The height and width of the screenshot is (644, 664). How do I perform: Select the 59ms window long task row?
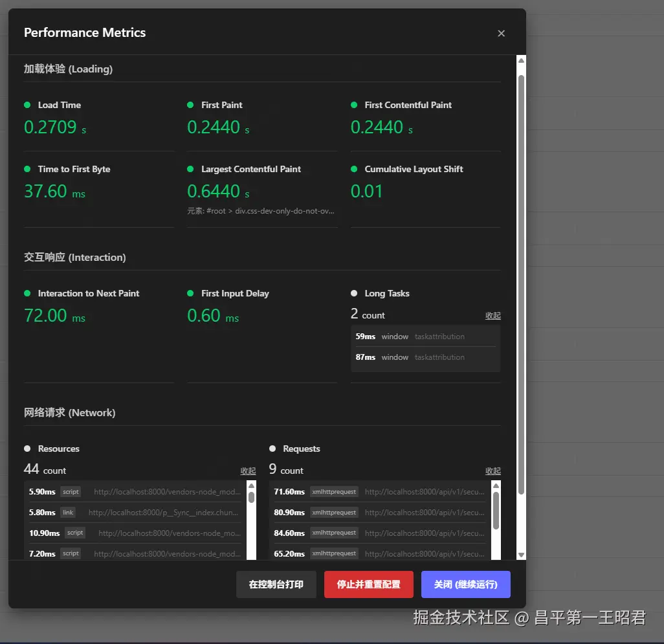click(x=426, y=337)
